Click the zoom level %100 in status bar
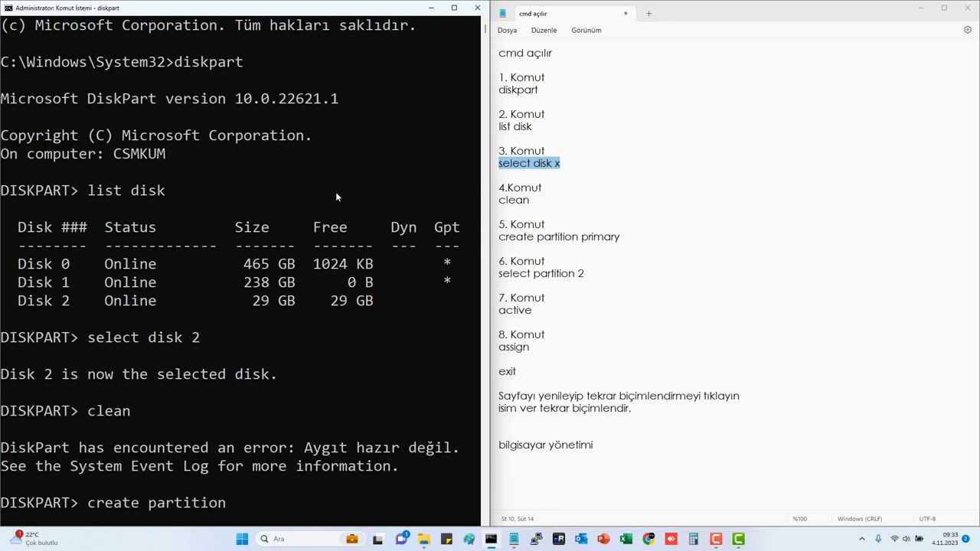Viewport: 980px width, 551px height. pos(799,519)
